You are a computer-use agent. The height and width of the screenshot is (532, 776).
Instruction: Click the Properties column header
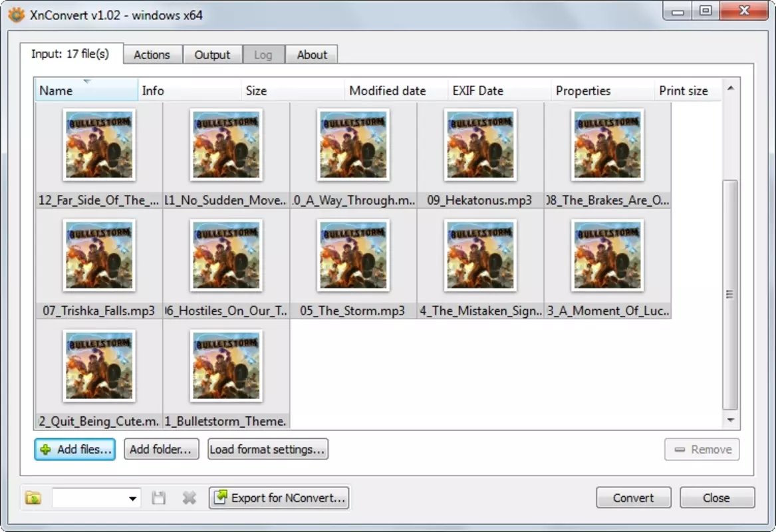[603, 90]
